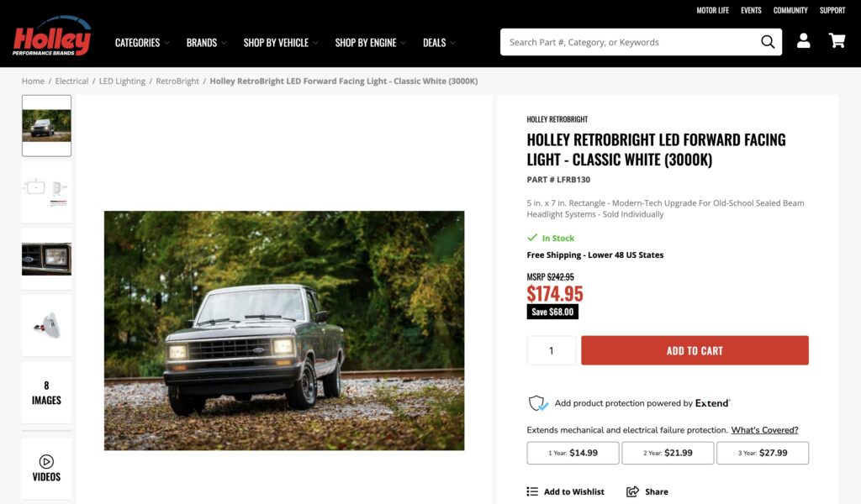Viewport: 861px width, 504px height.
Task: Open the shopping cart icon
Action: (x=837, y=40)
